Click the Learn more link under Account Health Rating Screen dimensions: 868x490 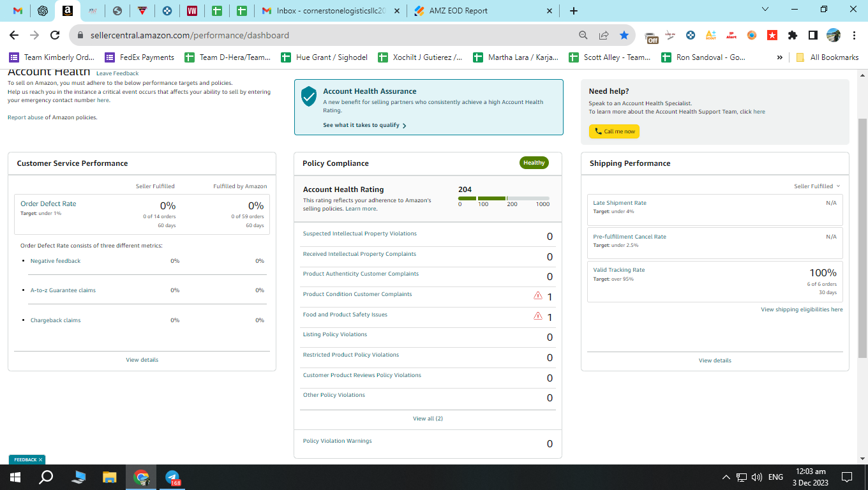click(361, 209)
